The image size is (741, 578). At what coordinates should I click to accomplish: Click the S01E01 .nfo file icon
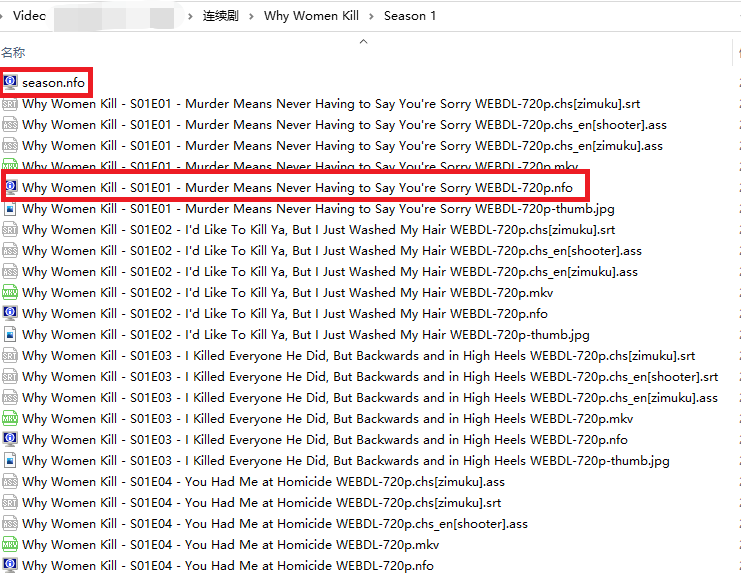tap(10, 187)
